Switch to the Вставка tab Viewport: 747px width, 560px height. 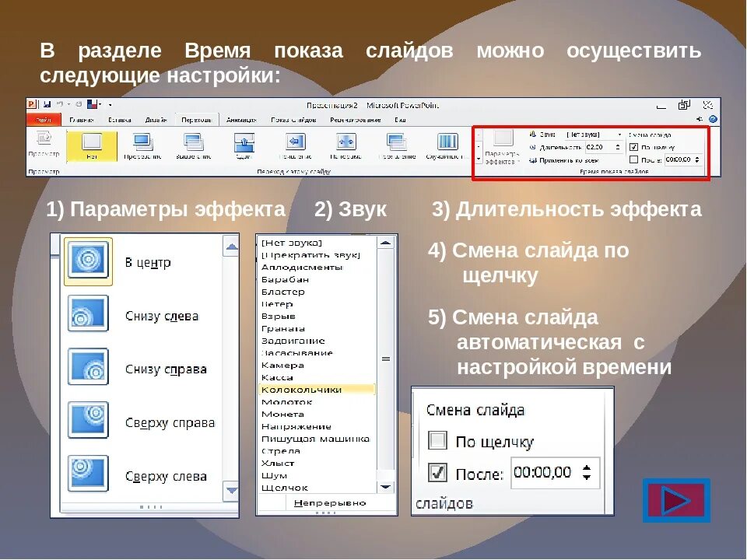tap(120, 120)
